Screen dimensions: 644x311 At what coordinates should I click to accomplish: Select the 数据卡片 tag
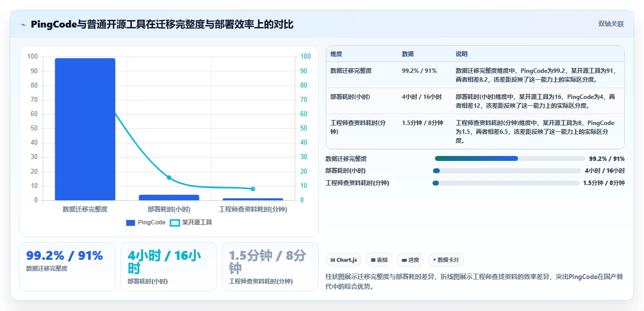(446, 260)
